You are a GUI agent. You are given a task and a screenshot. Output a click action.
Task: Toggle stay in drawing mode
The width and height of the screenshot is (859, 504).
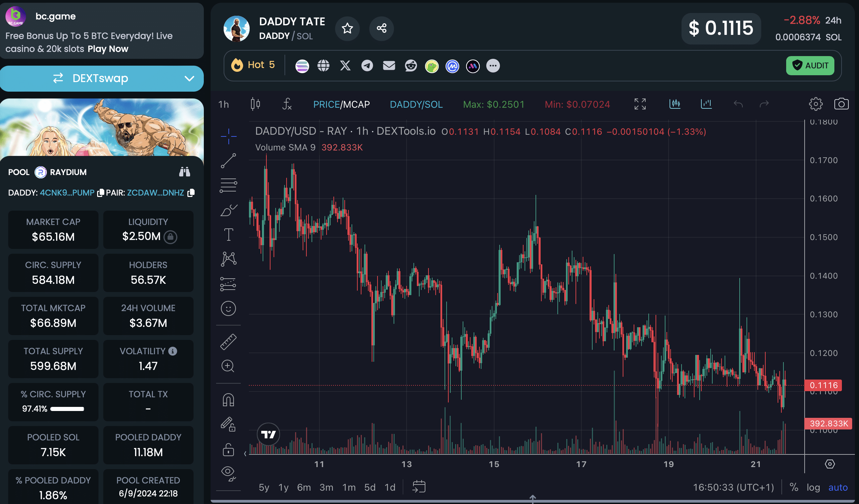[x=228, y=424]
